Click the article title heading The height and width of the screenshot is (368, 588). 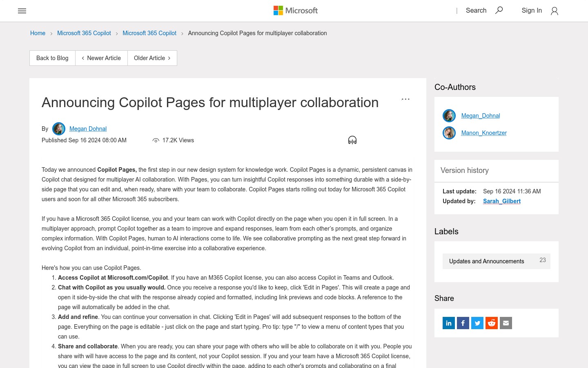click(210, 102)
